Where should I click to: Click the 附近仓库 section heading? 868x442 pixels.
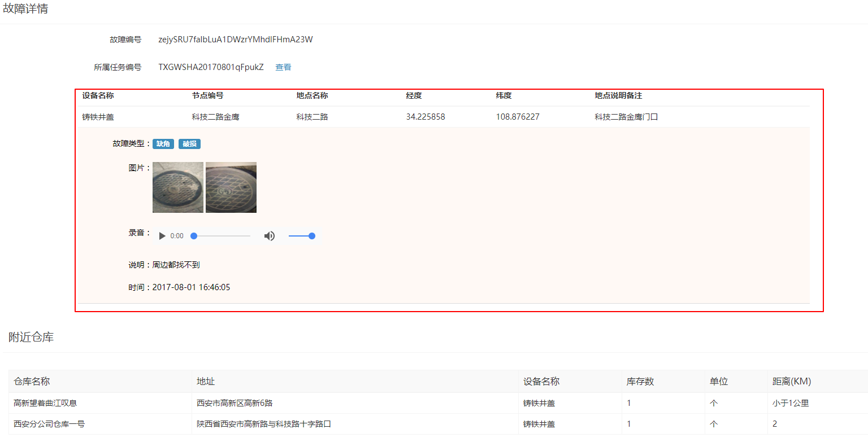tap(31, 338)
